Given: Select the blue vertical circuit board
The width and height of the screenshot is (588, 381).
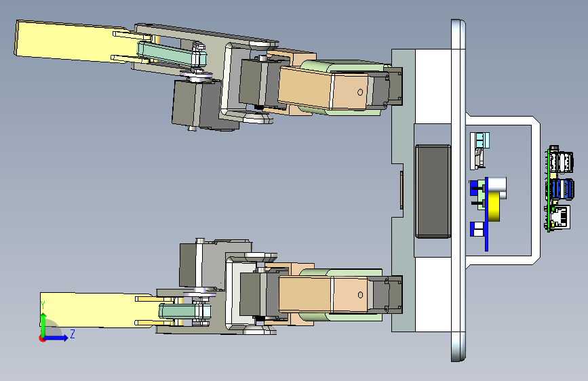Looking at the screenshot, I should [486, 214].
